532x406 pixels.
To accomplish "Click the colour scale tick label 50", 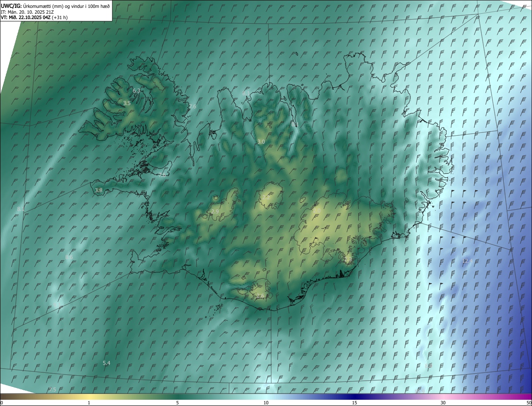I will [x=528, y=403].
